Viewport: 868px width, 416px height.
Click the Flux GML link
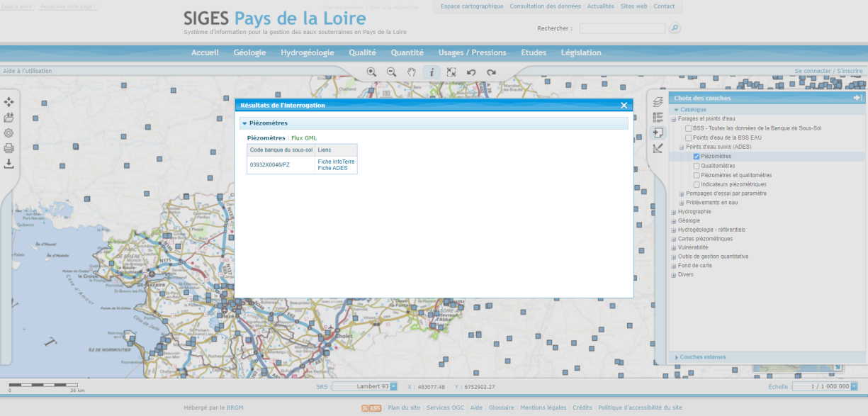click(304, 137)
